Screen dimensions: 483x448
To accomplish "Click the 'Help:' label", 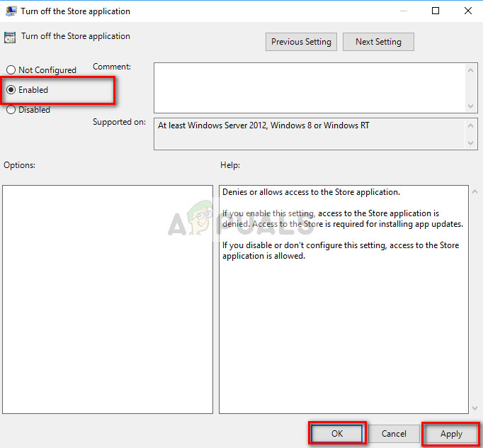I will (x=230, y=165).
